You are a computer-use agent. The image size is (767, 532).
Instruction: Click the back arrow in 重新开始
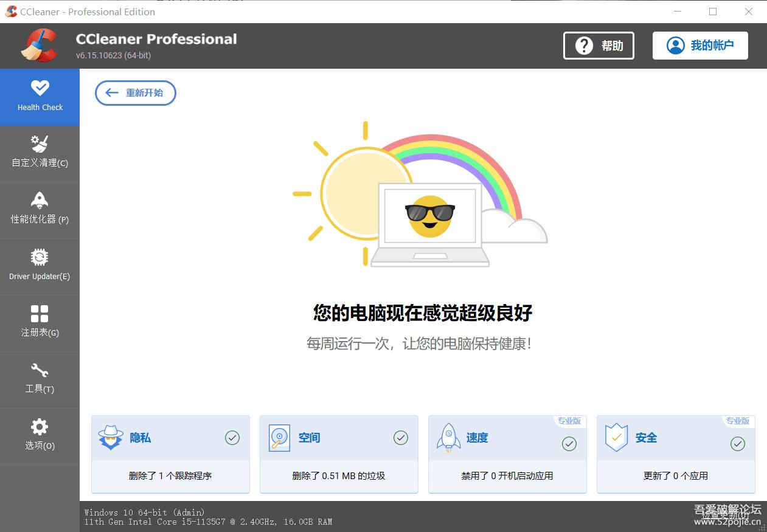point(111,93)
